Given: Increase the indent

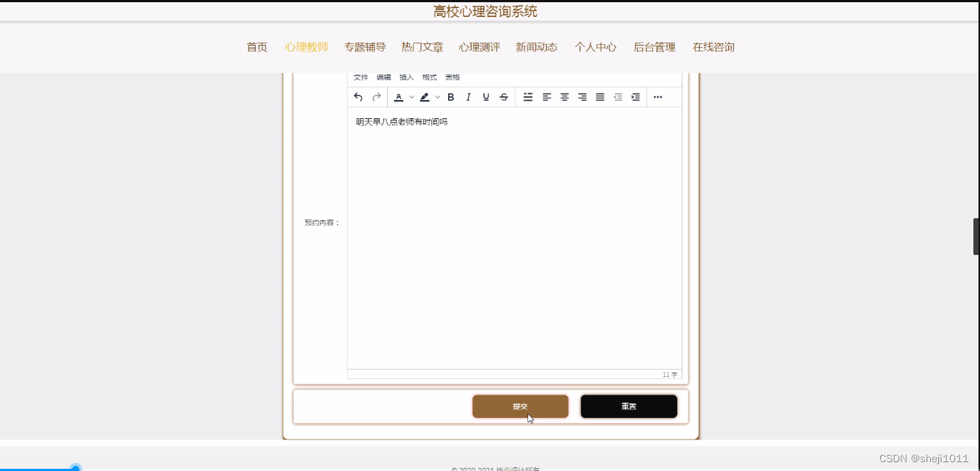Looking at the screenshot, I should (635, 97).
